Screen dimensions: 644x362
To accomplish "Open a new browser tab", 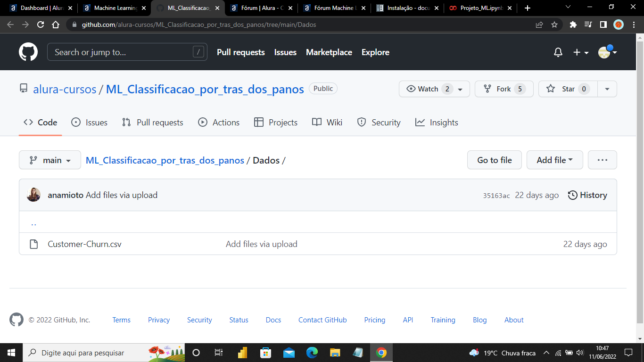I will [528, 8].
